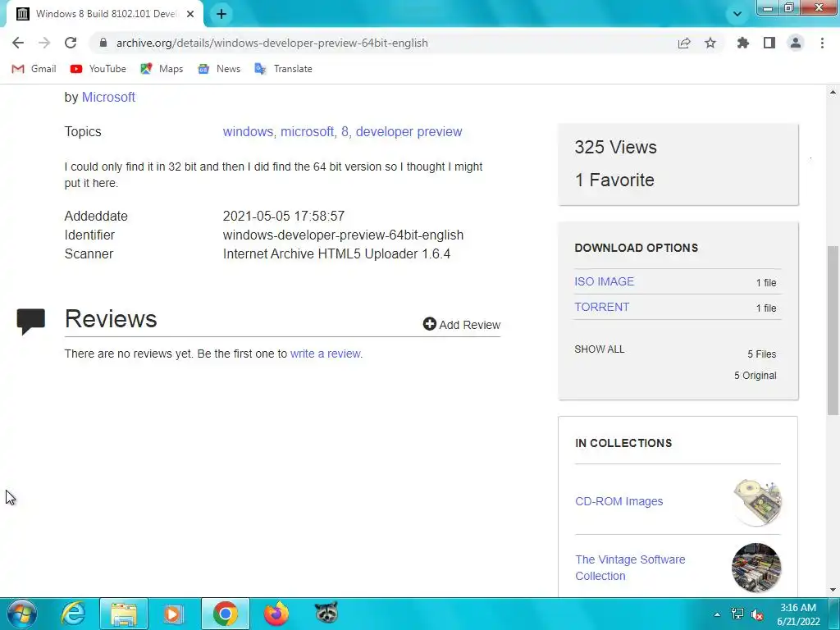Open the tab search dropdown arrow

pyautogui.click(x=737, y=14)
